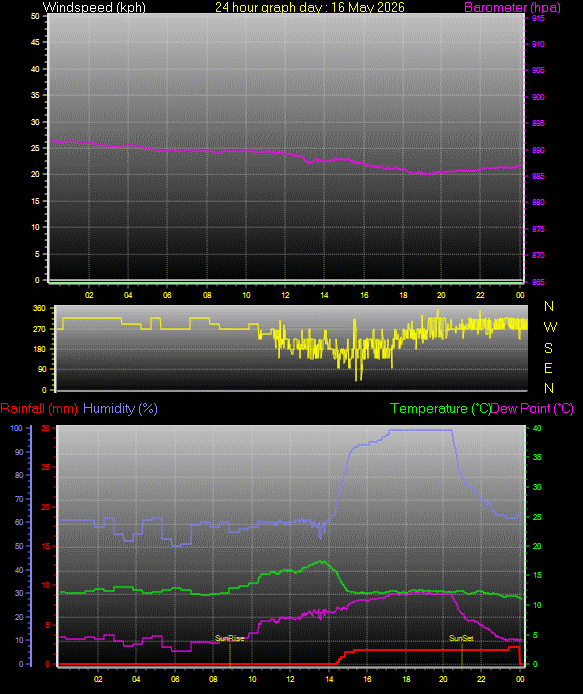Click the 60 value on humidity axis
The height and width of the screenshot is (694, 583).
[x=19, y=522]
